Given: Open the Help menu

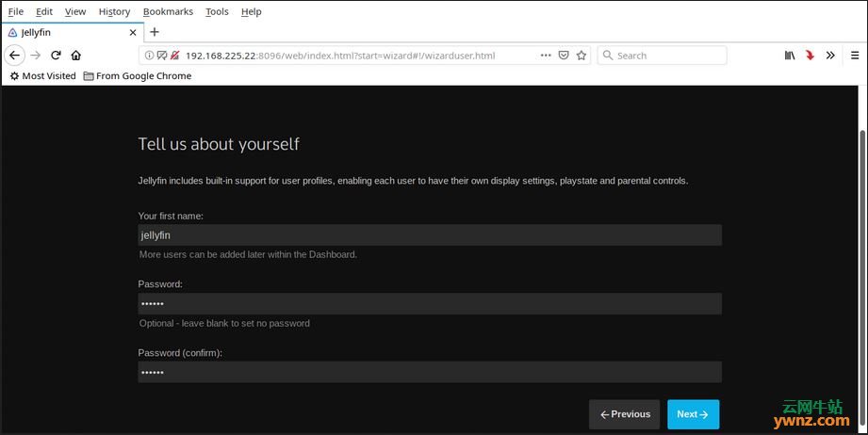Looking at the screenshot, I should [252, 11].
